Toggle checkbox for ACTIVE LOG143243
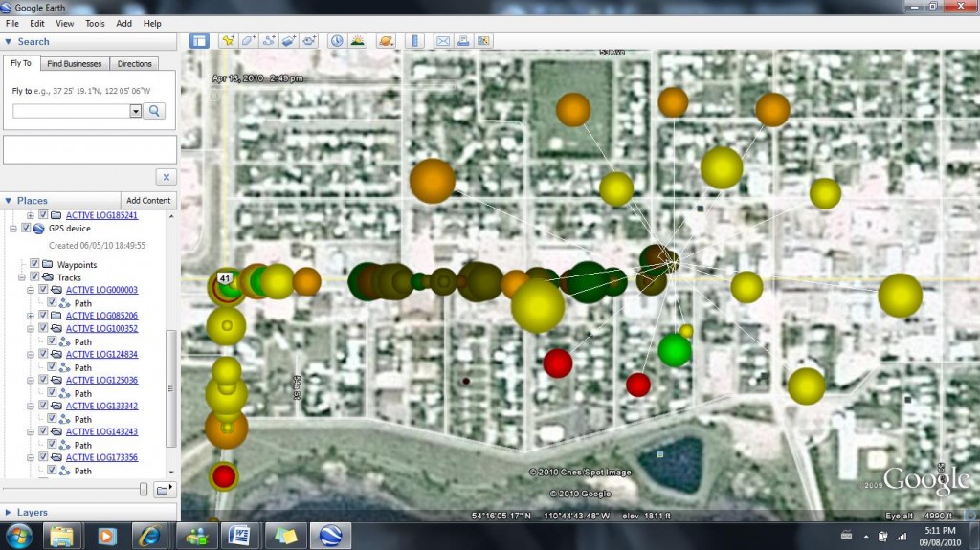 43,431
